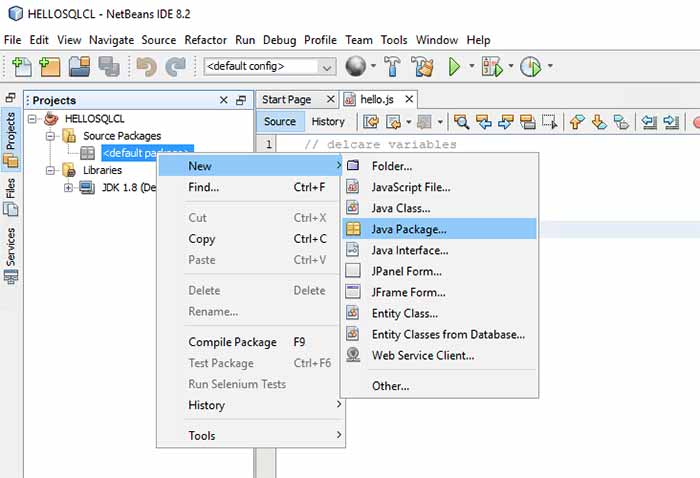This screenshot has width=700, height=478.
Task: Click the minimize Projects window group icon
Action: click(241, 100)
